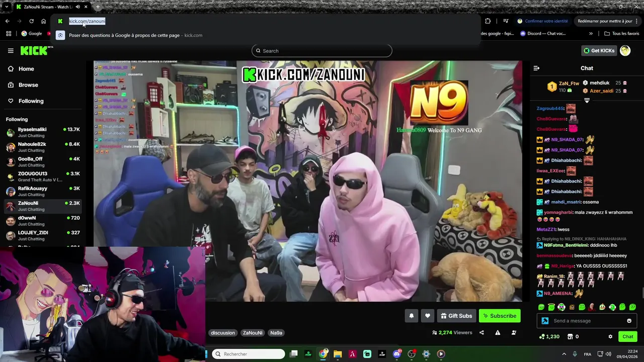Open the Discord Chat voc bookmark
Screen dimensions: 644x362
tap(543, 34)
